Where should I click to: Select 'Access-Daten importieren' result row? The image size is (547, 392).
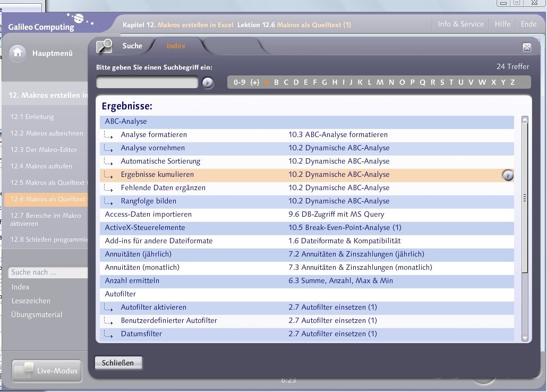click(x=306, y=215)
